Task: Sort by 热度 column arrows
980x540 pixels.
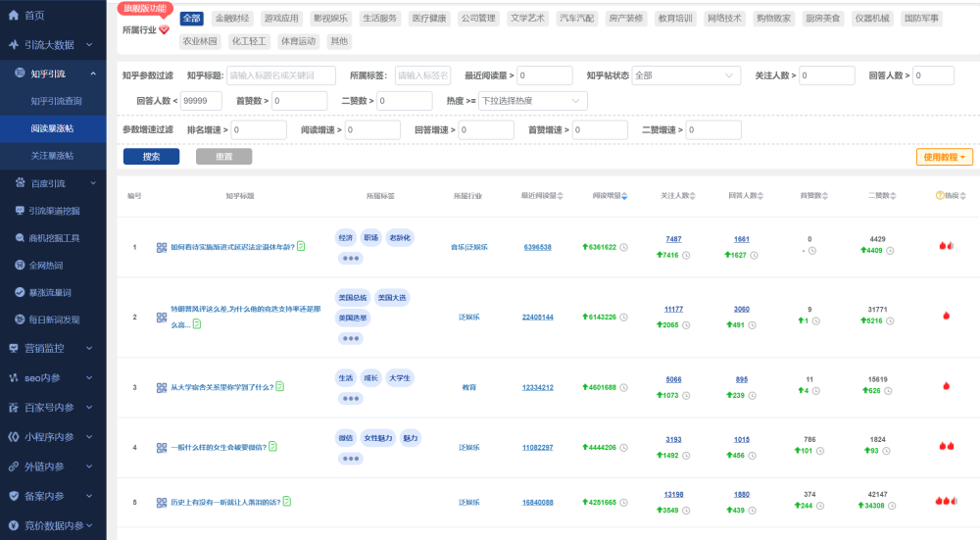Action: [x=963, y=196]
